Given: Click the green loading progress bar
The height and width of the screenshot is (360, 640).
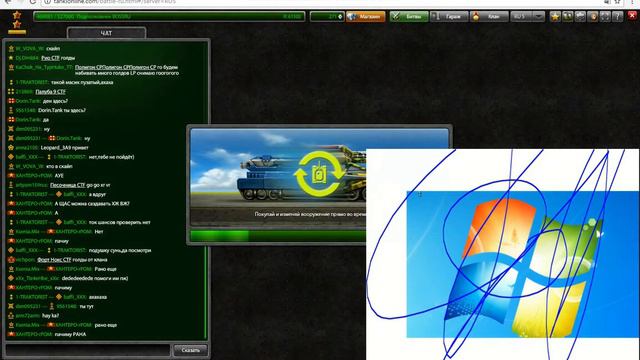Looking at the screenshot, I should click(x=278, y=236).
